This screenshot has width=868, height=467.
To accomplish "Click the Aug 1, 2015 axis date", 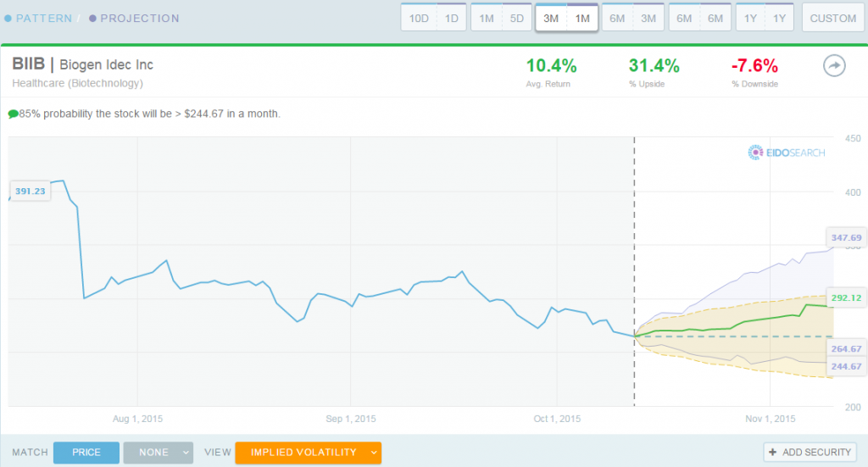I will (x=137, y=419).
